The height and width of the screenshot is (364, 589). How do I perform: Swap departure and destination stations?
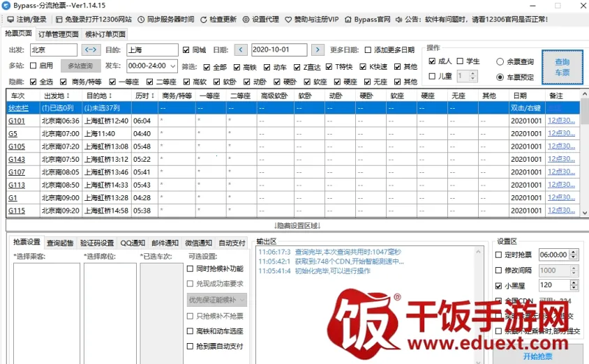coord(91,50)
